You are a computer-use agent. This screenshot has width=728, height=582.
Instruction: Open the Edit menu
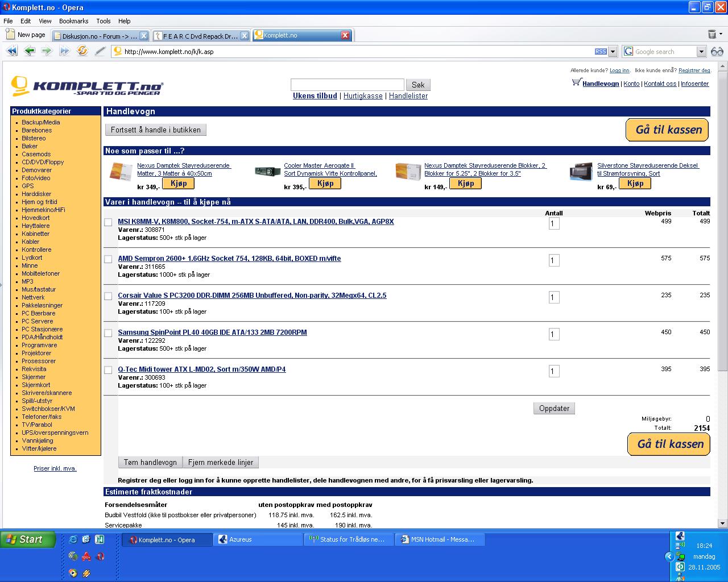pos(26,21)
